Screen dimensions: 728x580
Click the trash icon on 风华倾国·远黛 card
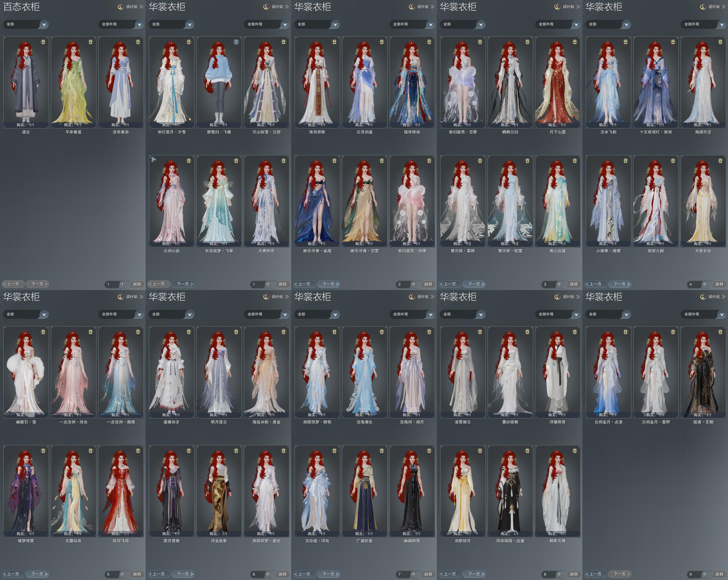[x=528, y=451]
